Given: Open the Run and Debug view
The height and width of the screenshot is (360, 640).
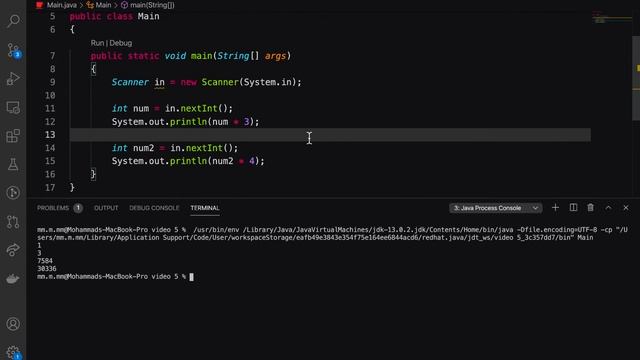Looking at the screenshot, I should (13, 79).
